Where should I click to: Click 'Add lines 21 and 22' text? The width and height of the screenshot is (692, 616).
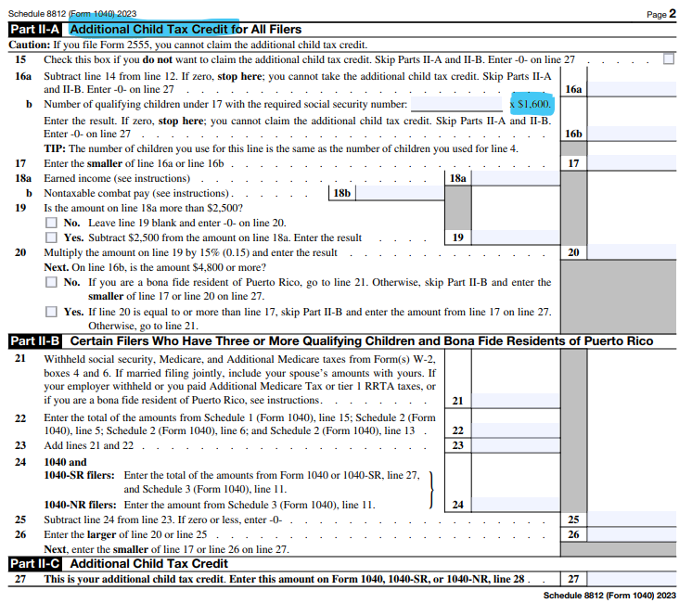88,445
